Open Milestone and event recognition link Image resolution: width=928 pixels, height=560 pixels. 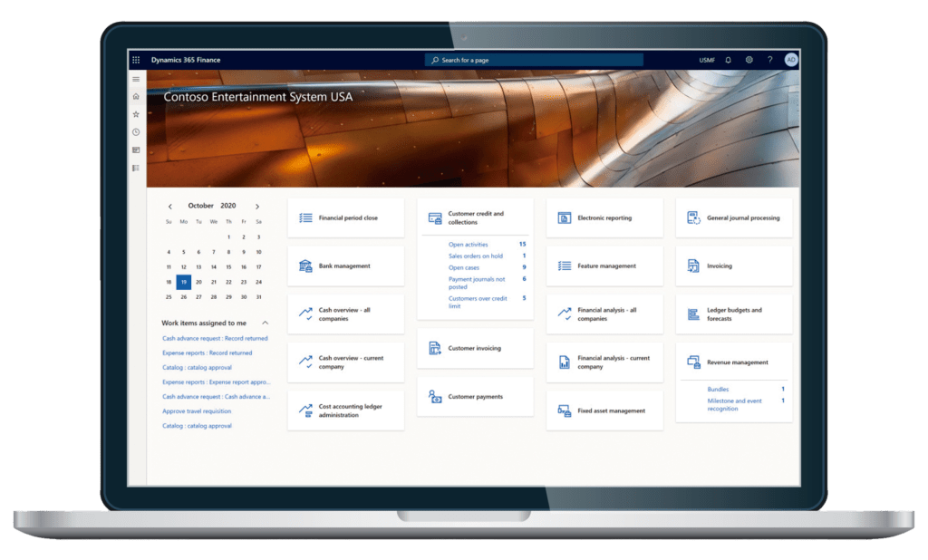(x=734, y=405)
